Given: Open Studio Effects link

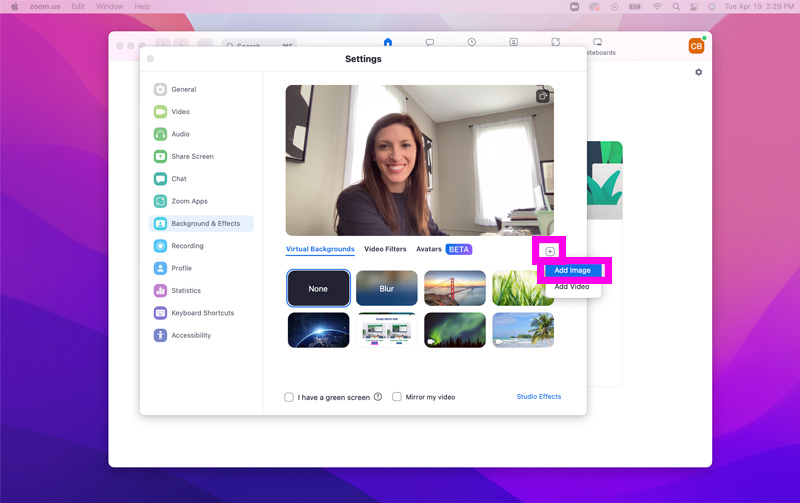Looking at the screenshot, I should (x=539, y=396).
